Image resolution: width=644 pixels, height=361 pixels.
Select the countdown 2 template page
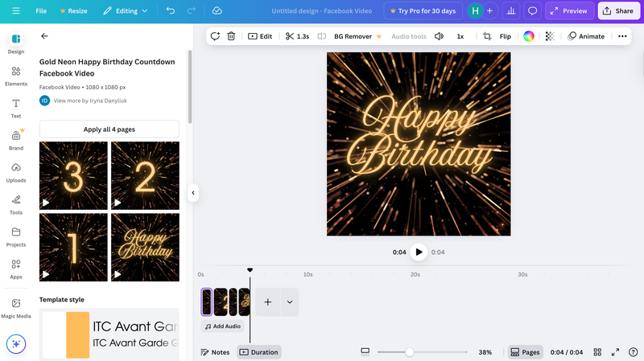point(145,175)
